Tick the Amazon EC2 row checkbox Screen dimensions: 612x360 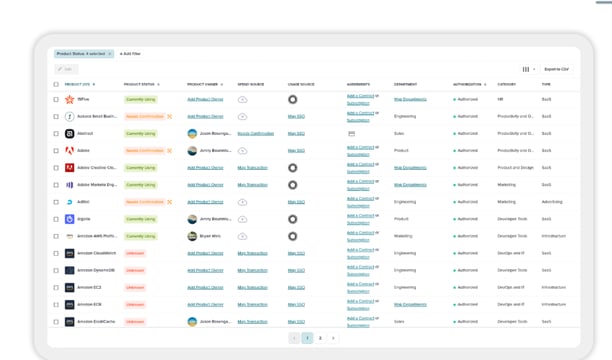pos(56,287)
